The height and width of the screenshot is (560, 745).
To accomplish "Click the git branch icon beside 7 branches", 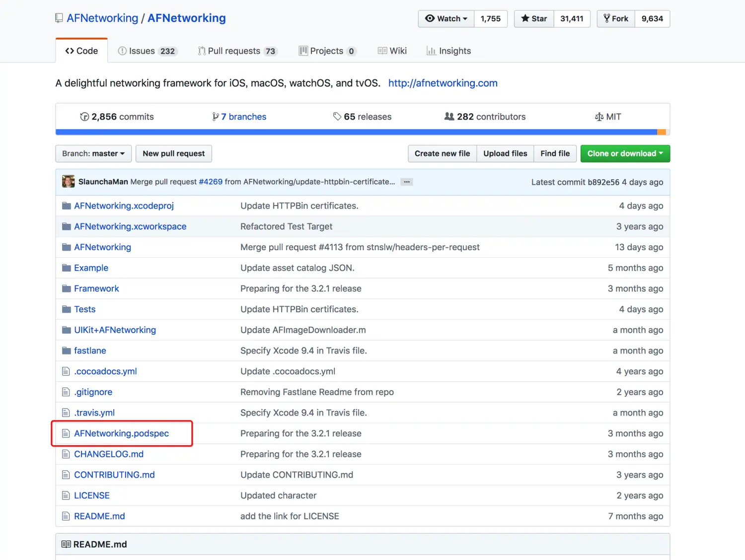I will 216,117.
